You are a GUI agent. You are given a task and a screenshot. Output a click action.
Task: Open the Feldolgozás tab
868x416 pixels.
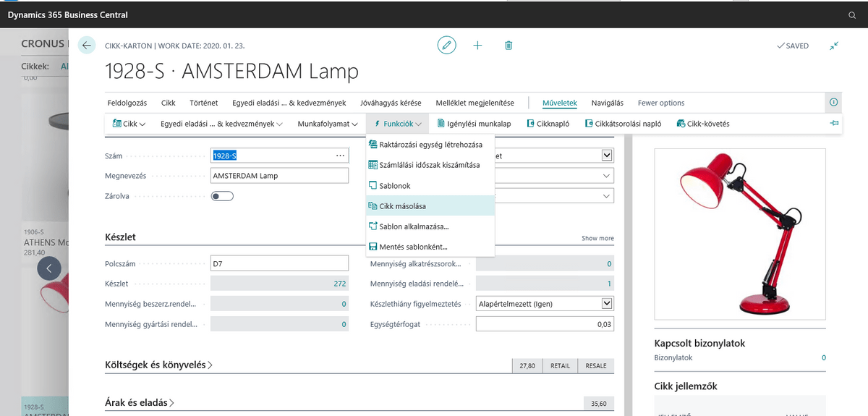(x=127, y=103)
